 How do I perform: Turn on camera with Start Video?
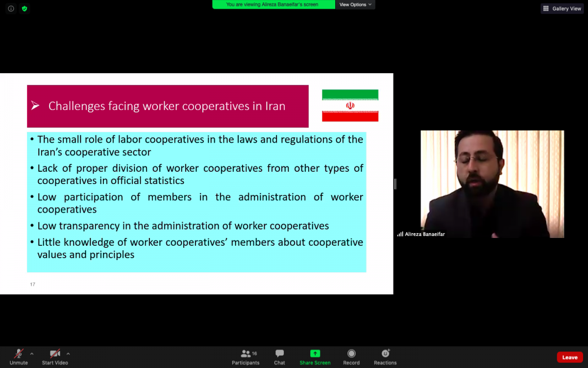point(54,353)
